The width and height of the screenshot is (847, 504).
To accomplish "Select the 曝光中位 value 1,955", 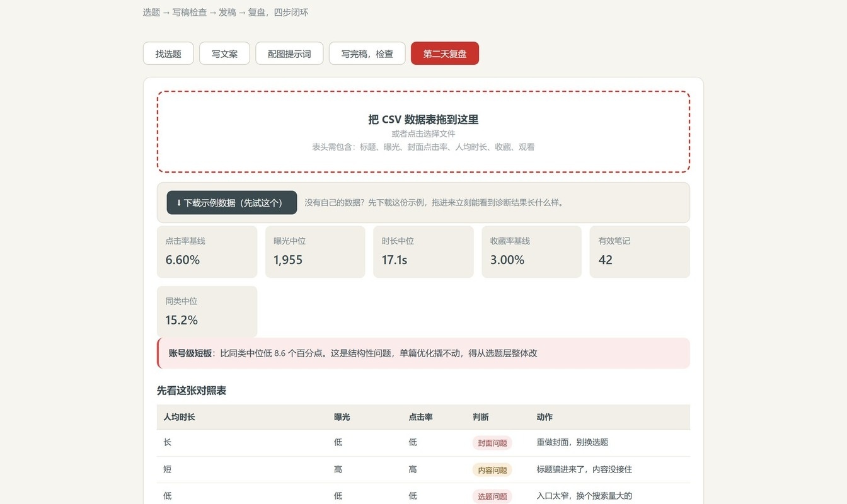I will [x=288, y=260].
